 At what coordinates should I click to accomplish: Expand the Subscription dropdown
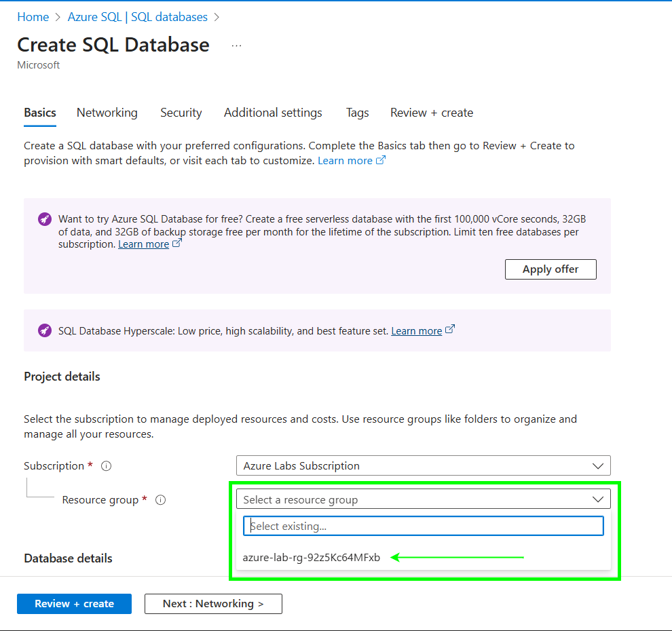[x=423, y=466]
